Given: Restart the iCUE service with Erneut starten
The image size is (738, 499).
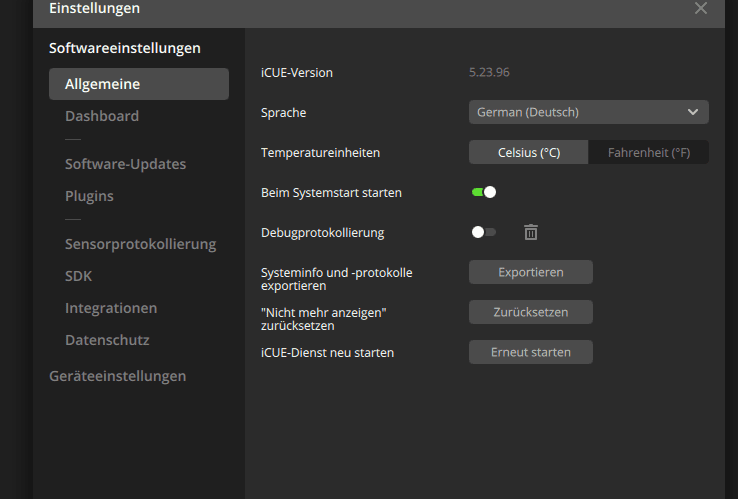Looking at the screenshot, I should 531,352.
